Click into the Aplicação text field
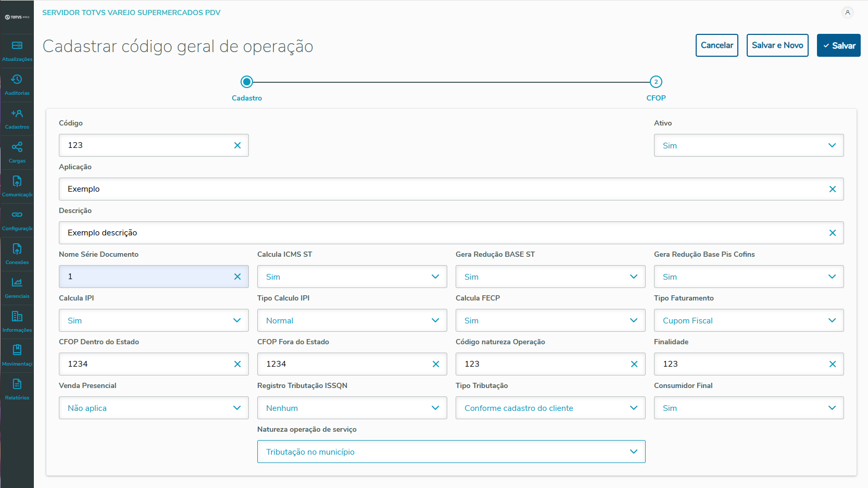Viewport: 868px width, 488px height. [x=443, y=189]
